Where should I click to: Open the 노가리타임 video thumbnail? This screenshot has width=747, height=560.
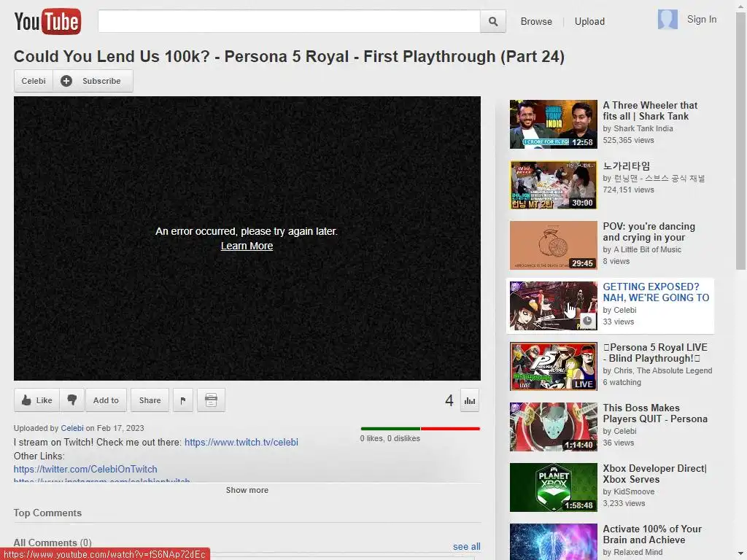pos(553,184)
